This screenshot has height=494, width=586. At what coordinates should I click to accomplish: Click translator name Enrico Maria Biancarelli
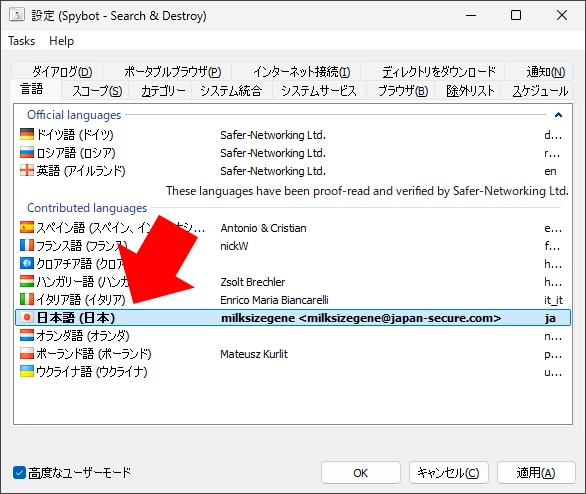tap(274, 300)
